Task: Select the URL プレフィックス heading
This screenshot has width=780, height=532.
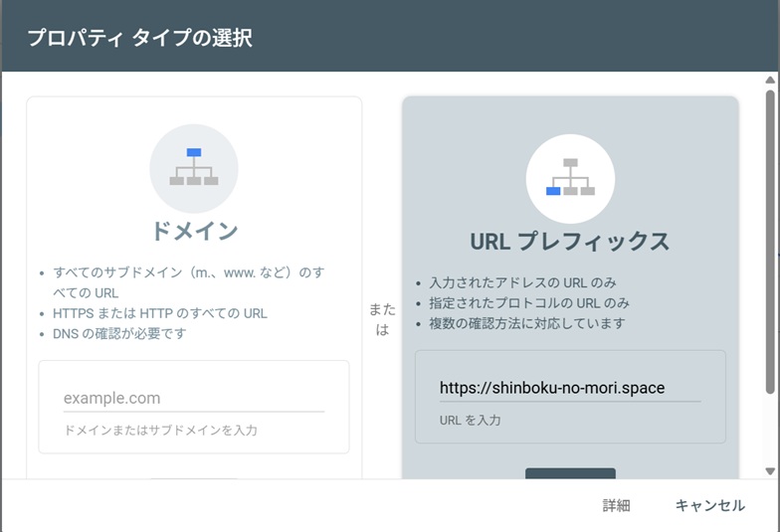Action: tap(569, 241)
